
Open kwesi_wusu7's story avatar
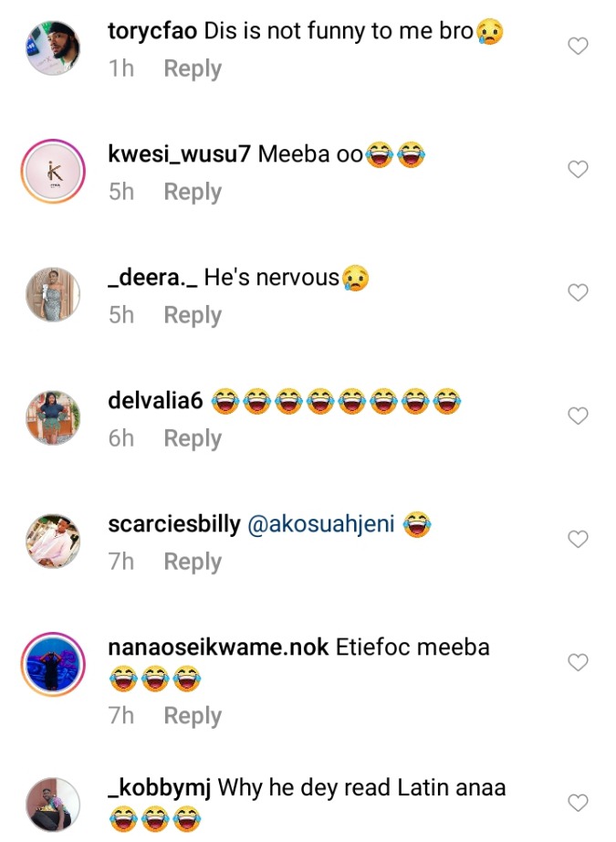54,170
